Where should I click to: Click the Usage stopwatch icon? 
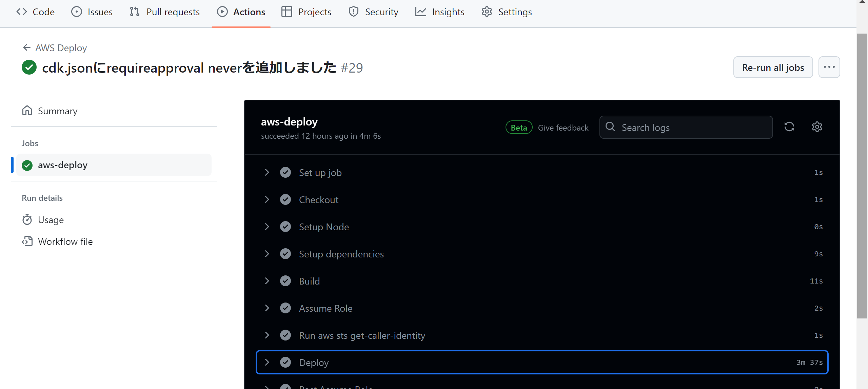27,219
